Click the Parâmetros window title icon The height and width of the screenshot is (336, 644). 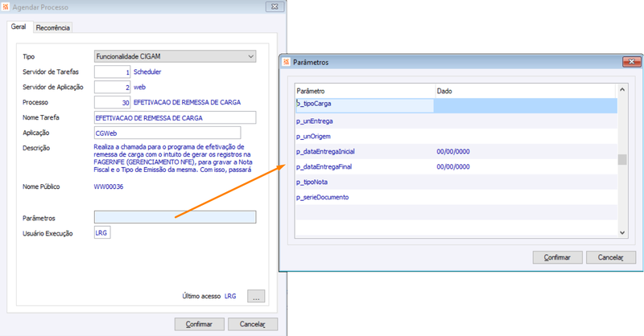(287, 62)
